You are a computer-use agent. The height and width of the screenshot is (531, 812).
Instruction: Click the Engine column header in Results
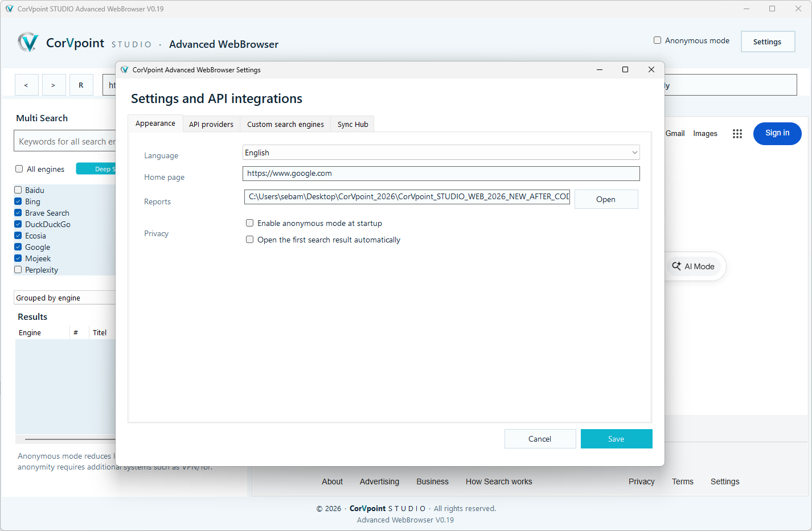click(42, 332)
